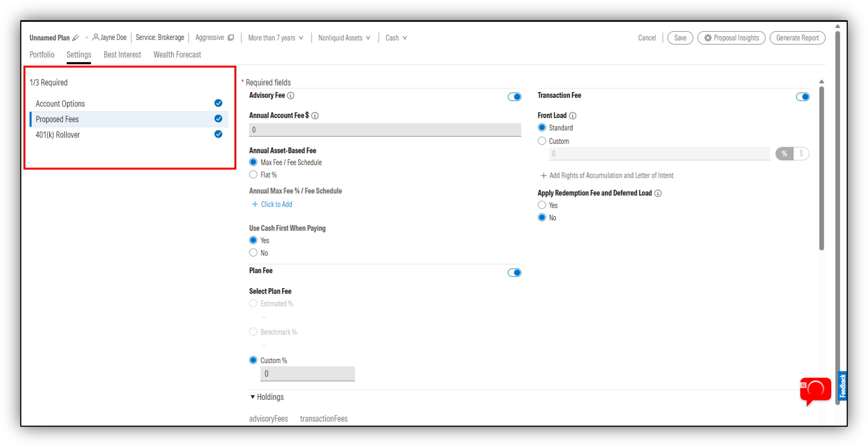
Task: Go to the Best Interest tab
Action: (122, 55)
